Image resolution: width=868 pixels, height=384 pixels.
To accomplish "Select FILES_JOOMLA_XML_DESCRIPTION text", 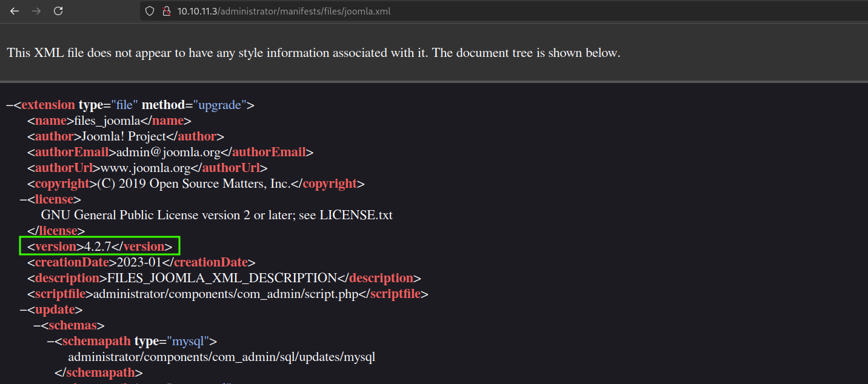I will [x=222, y=278].
